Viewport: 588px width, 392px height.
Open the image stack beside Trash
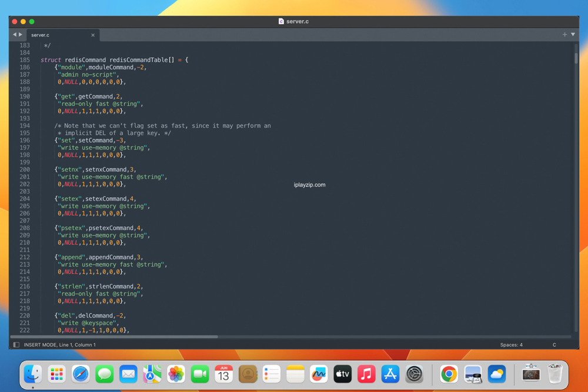coord(531,373)
